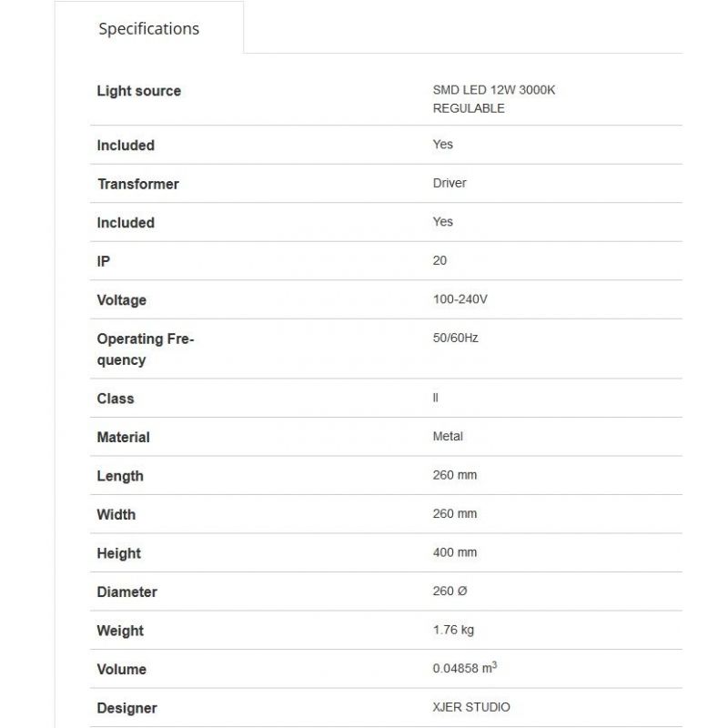Click the Designer row label
The width and height of the screenshot is (728, 728).
[126, 708]
